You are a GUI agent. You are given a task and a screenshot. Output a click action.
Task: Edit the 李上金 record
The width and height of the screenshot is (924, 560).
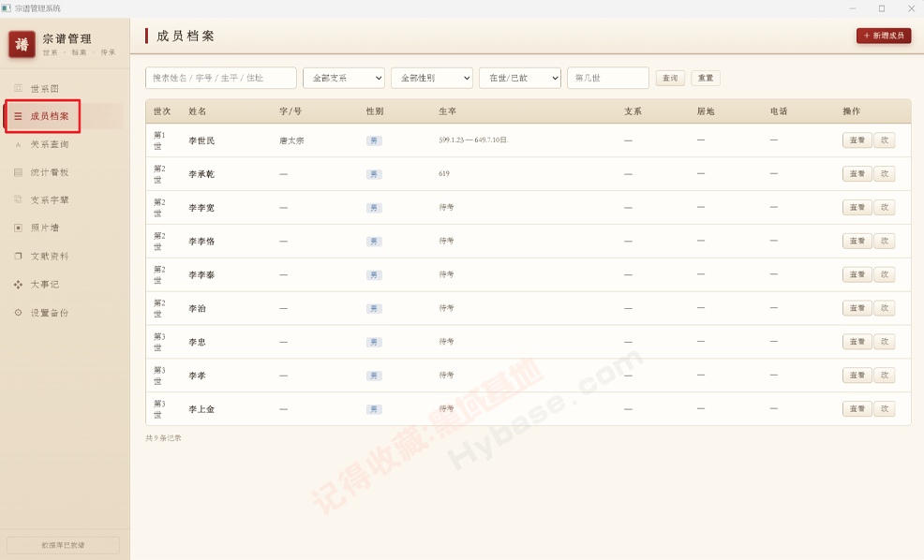(885, 408)
